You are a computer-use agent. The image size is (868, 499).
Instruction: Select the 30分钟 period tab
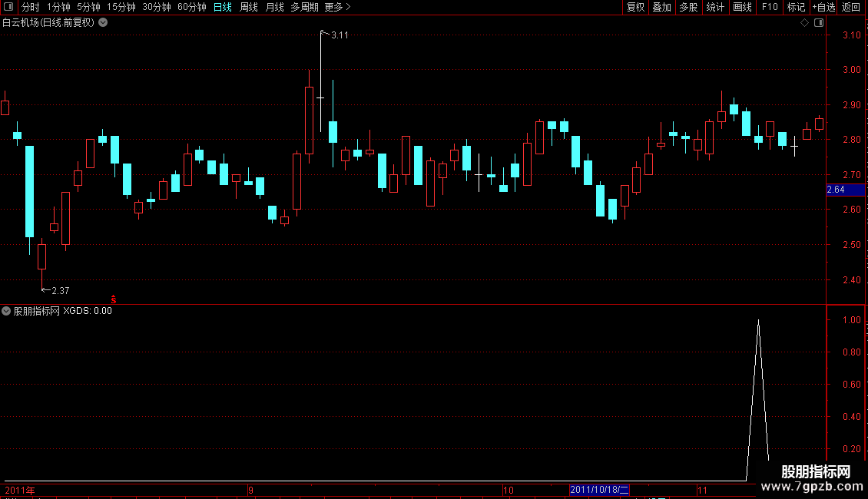pyautogui.click(x=156, y=7)
